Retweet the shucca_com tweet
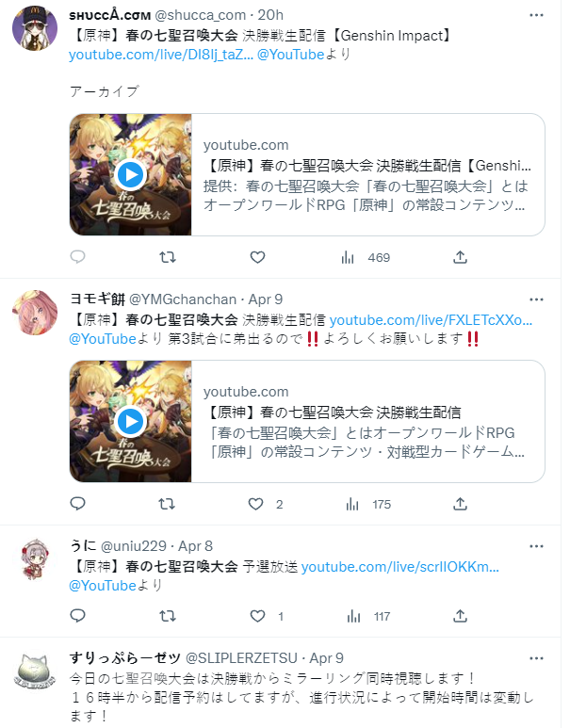 pos(168,257)
